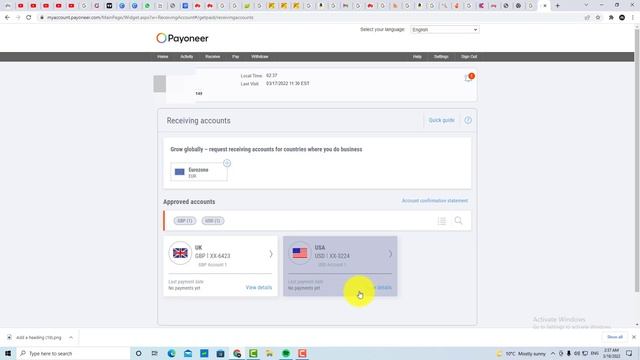Click the USA flag icon
Screen dimensions: 640x360
click(300, 253)
